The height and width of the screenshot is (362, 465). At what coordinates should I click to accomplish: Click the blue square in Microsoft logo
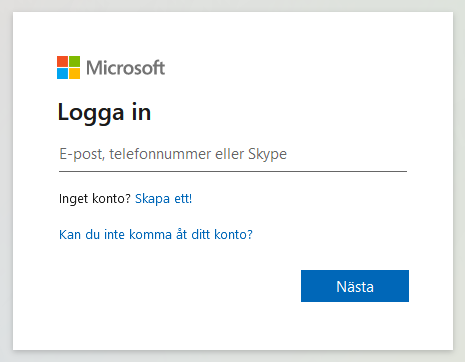62,74
